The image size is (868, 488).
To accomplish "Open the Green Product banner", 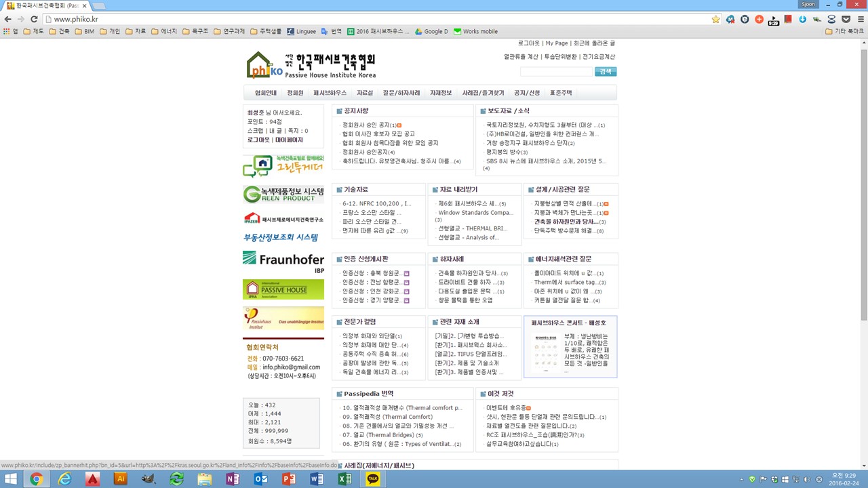I will click(x=283, y=195).
